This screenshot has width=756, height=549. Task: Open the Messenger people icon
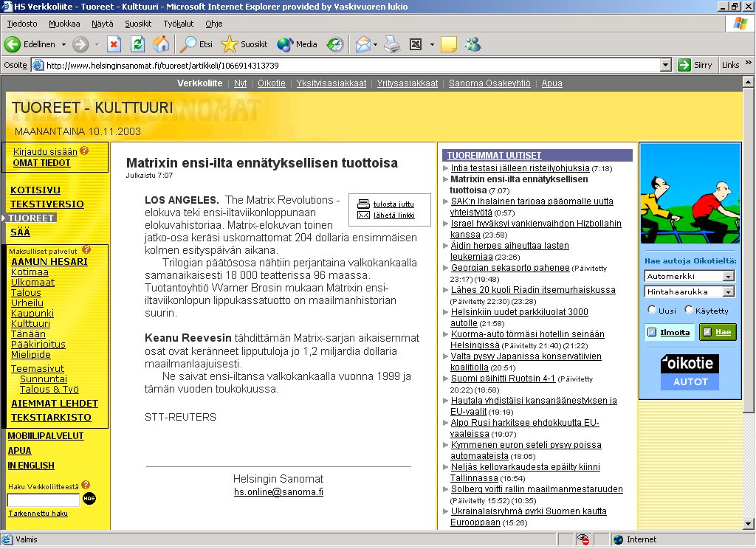click(x=473, y=44)
